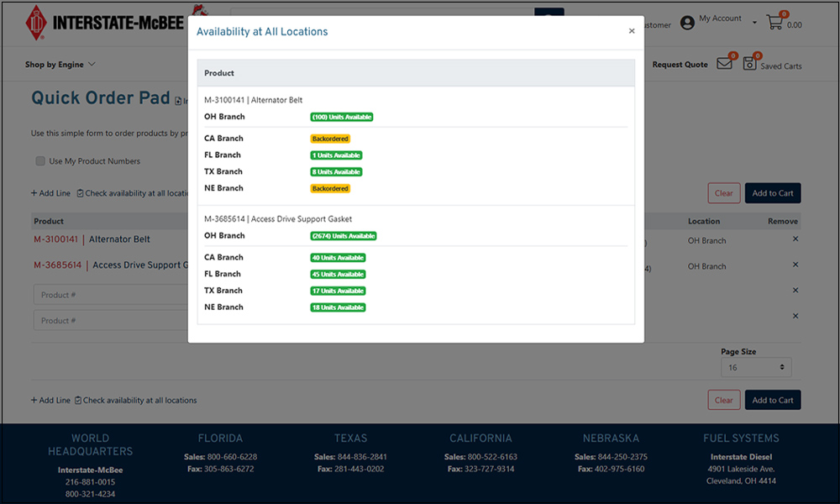Click the (100) Units Available badge
The height and width of the screenshot is (504, 840).
tap(342, 117)
